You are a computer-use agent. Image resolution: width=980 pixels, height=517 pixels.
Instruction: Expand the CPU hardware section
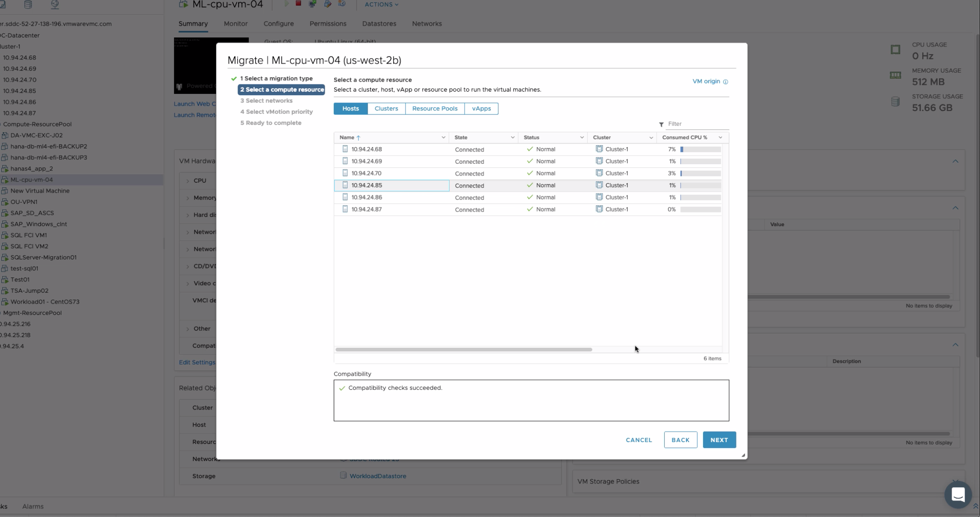click(x=188, y=181)
